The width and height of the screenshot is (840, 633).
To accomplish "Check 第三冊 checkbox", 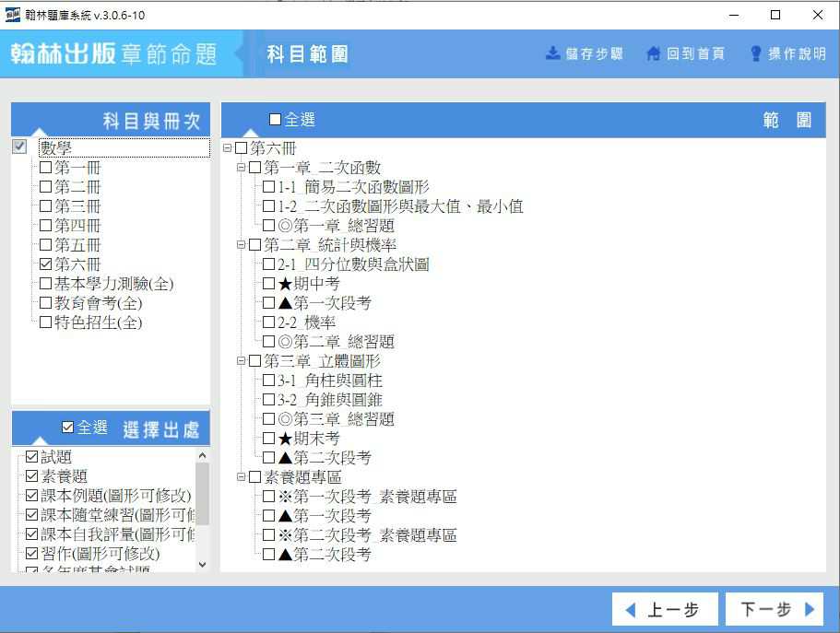I will tap(45, 206).
